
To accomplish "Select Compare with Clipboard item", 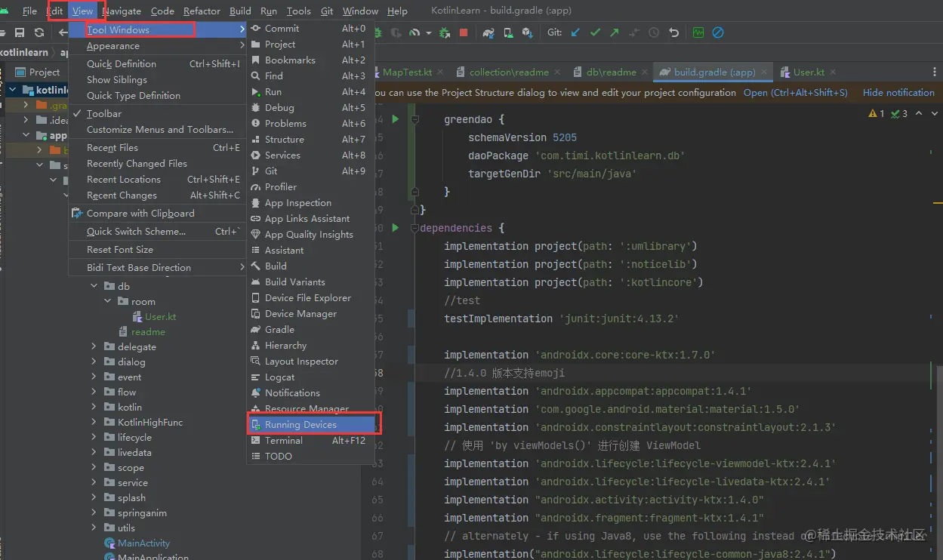I will pyautogui.click(x=157, y=213).
